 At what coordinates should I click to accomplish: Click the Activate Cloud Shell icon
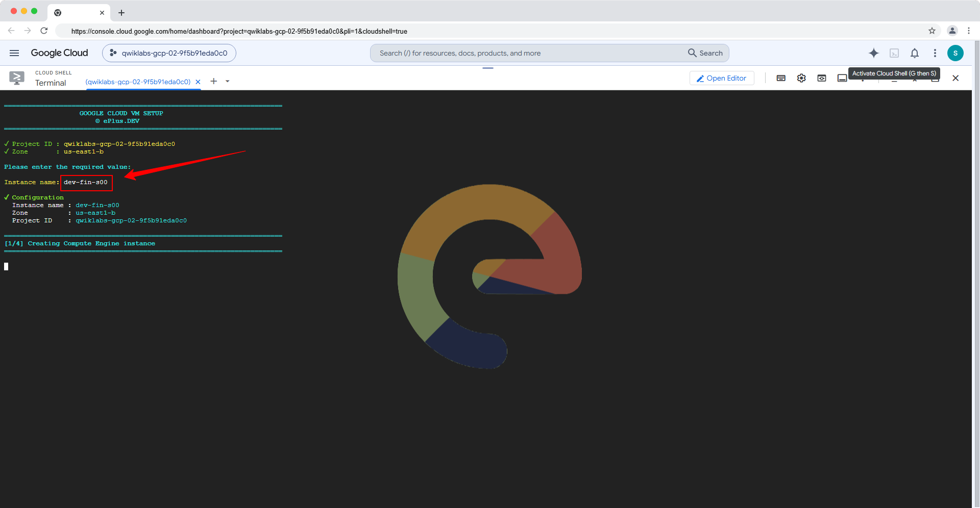[x=894, y=53]
